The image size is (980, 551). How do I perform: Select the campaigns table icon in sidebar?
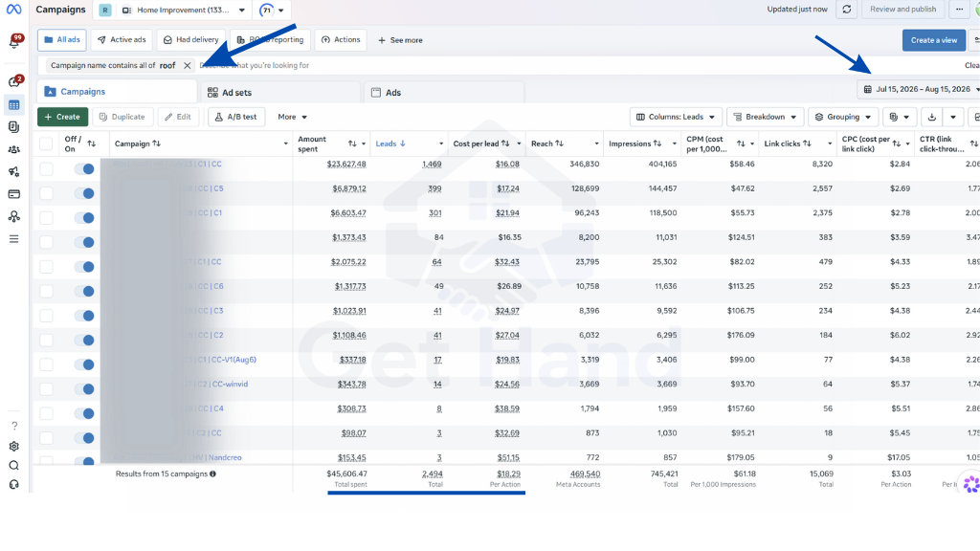point(13,105)
